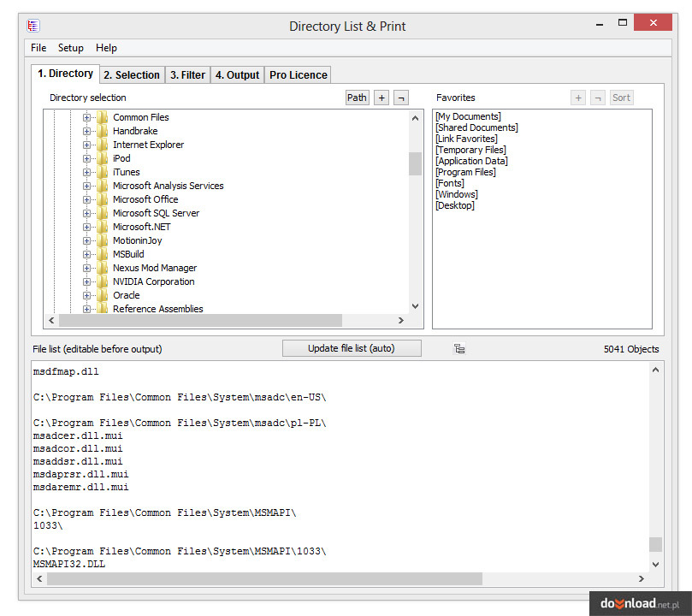Image resolution: width=692 pixels, height=616 pixels.
Task: Open the Setup menu
Action: click(x=71, y=48)
